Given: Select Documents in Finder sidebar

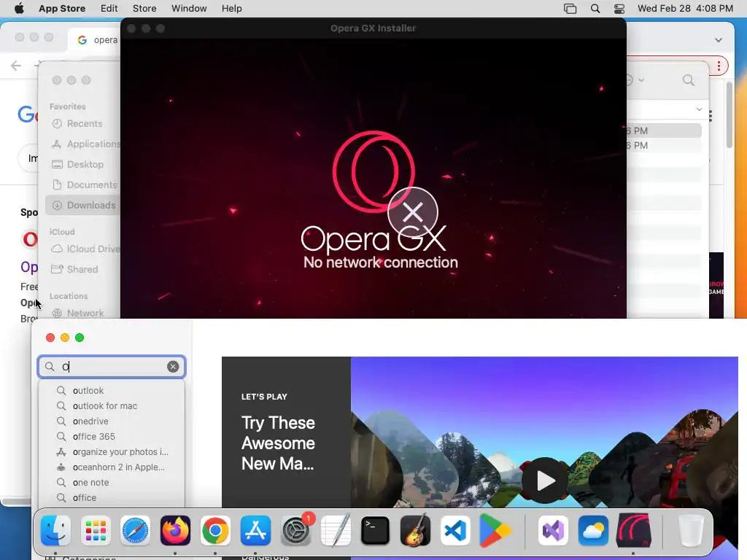Looking at the screenshot, I should click(86, 184).
